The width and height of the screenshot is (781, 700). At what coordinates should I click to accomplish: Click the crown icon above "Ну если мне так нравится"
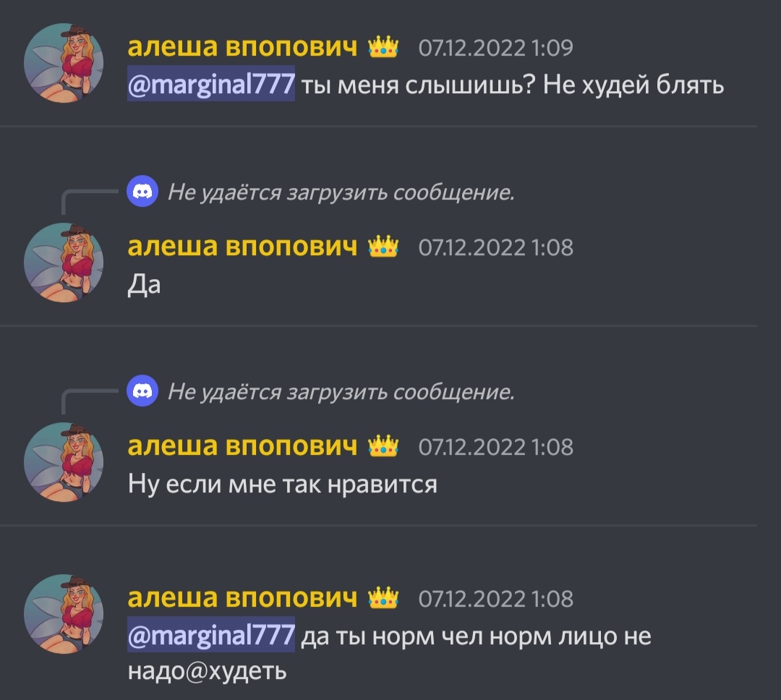383,446
